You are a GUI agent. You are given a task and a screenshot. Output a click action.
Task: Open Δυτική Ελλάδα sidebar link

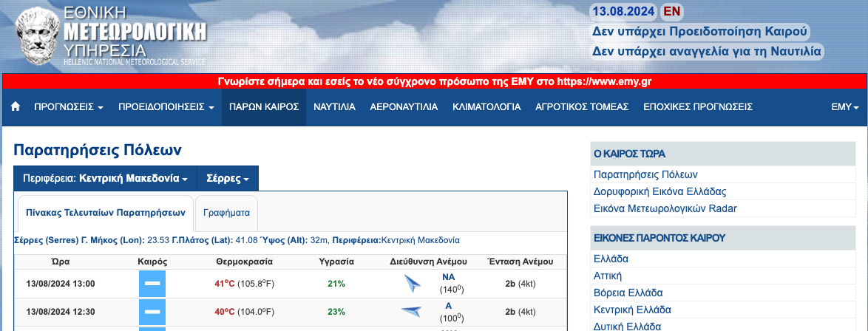click(x=627, y=326)
